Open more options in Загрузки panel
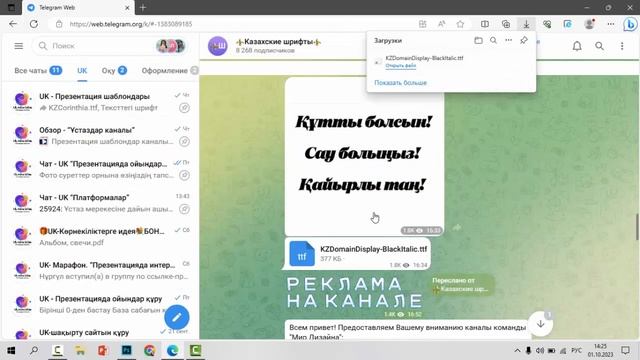The image size is (640, 360). pyautogui.click(x=509, y=40)
